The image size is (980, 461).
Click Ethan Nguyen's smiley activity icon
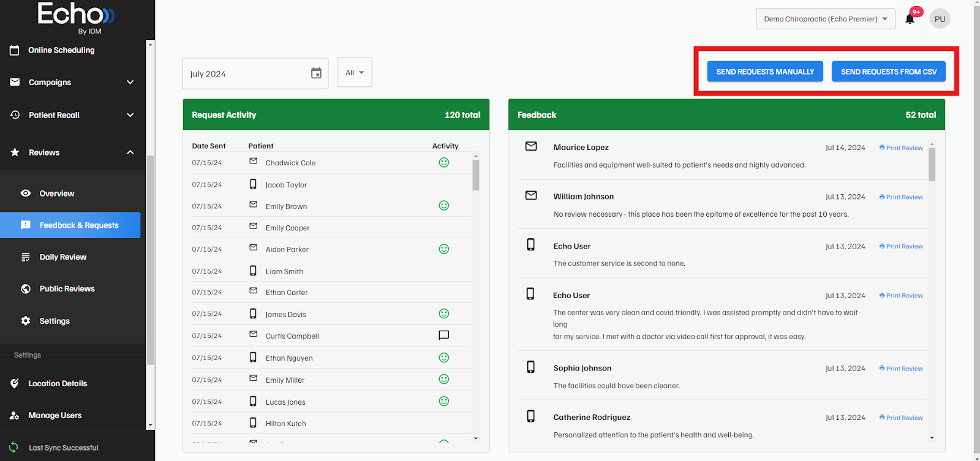(444, 358)
